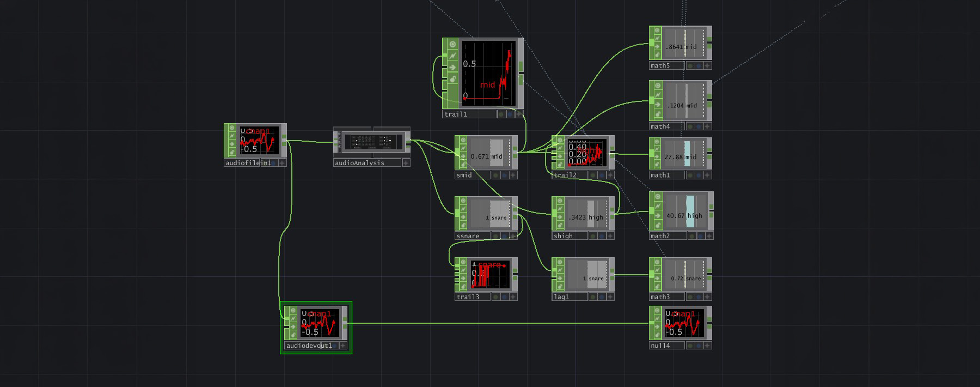The width and height of the screenshot is (980, 387).
Task: Click viewer active flag on audiodevout1
Action: coord(293,311)
